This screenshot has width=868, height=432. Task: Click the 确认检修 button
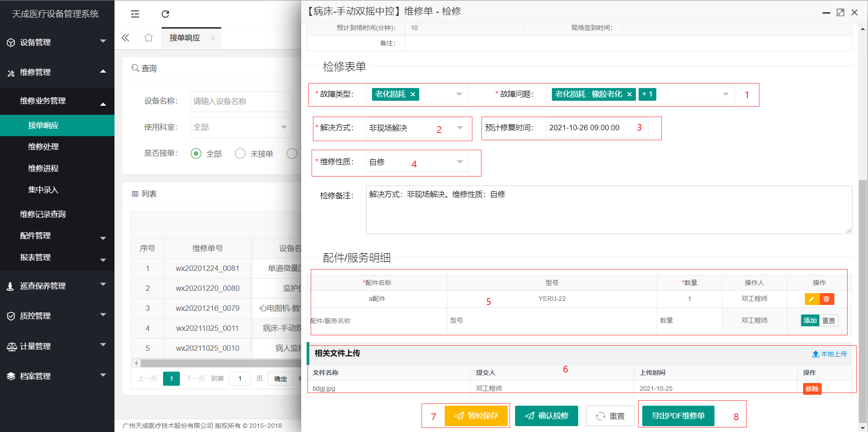click(x=546, y=416)
